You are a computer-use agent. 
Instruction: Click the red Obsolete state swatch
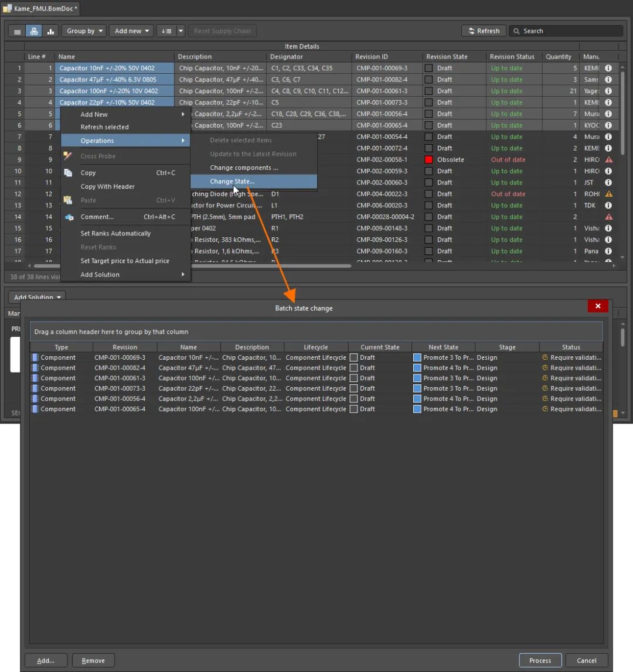pyautogui.click(x=428, y=159)
